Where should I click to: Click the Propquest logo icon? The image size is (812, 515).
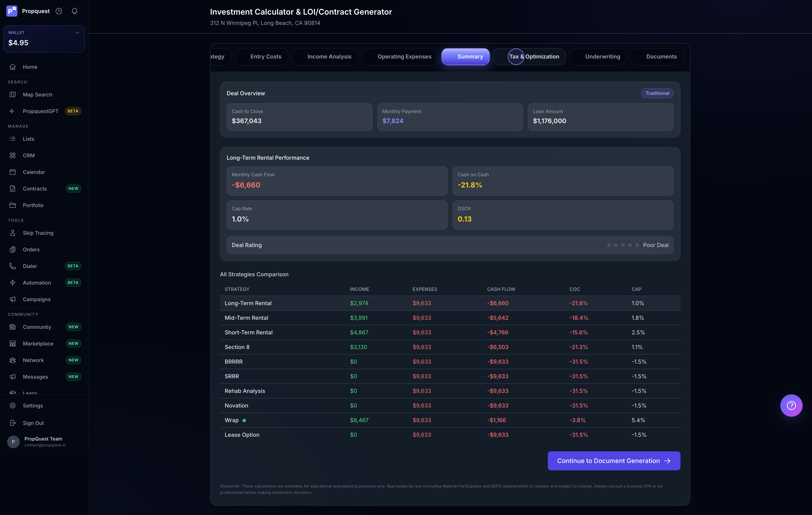12,11
